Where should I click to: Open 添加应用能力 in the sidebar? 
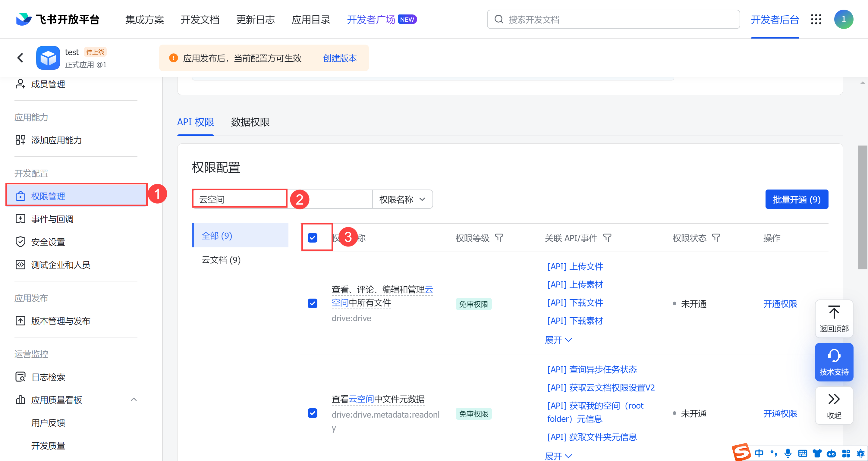point(49,140)
